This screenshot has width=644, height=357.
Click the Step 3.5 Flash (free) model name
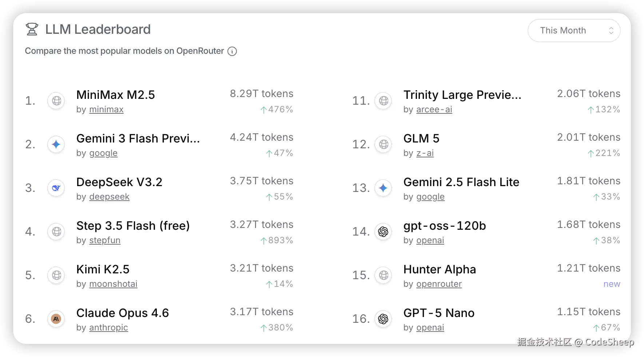(x=133, y=226)
